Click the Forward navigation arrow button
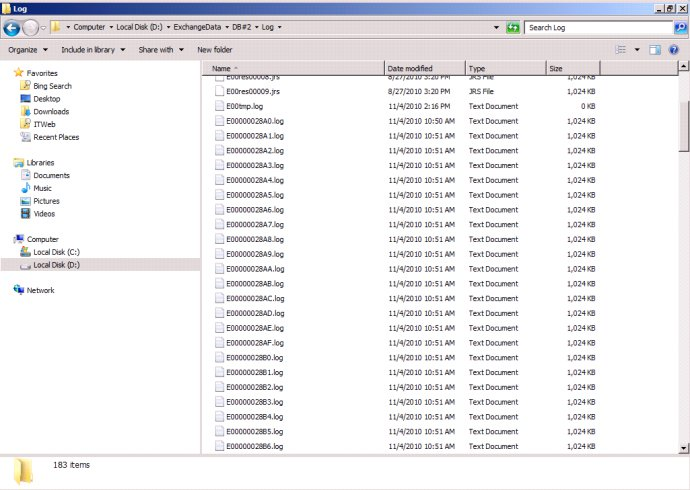Screen dimensions: 690x490 pos(33,28)
